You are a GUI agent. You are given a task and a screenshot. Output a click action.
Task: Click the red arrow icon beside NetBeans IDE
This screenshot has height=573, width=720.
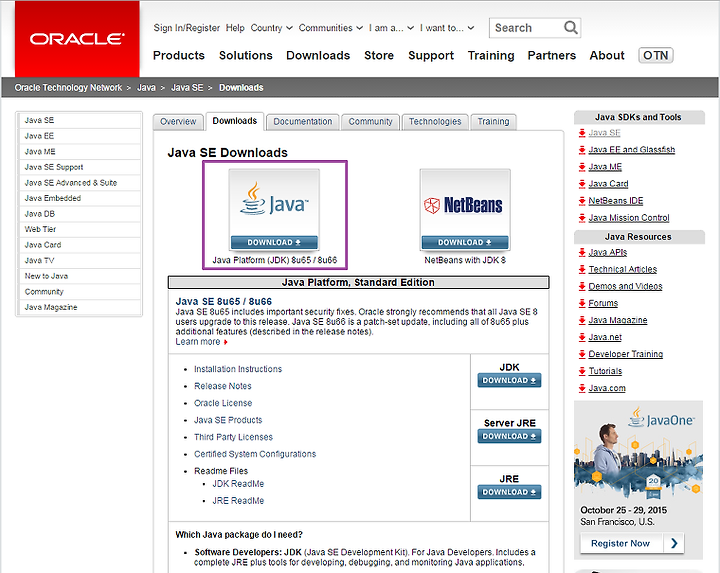point(582,201)
